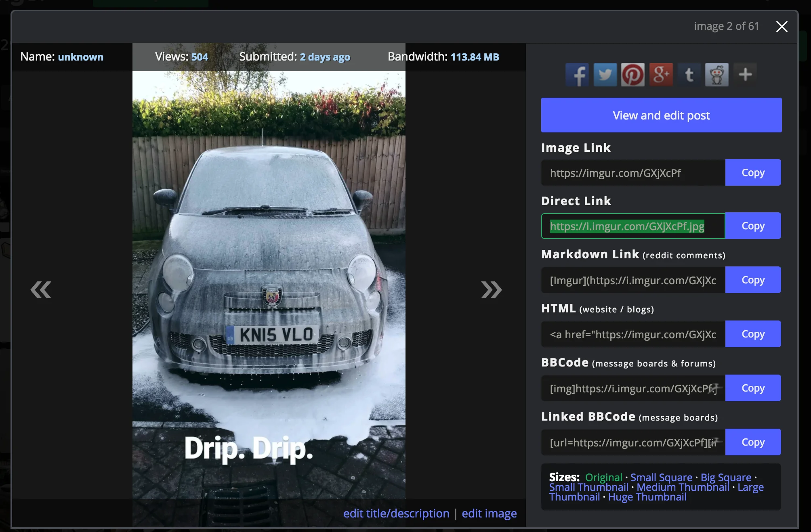Share image on Tumblr
Screen dimensions: 811x532
(689, 75)
